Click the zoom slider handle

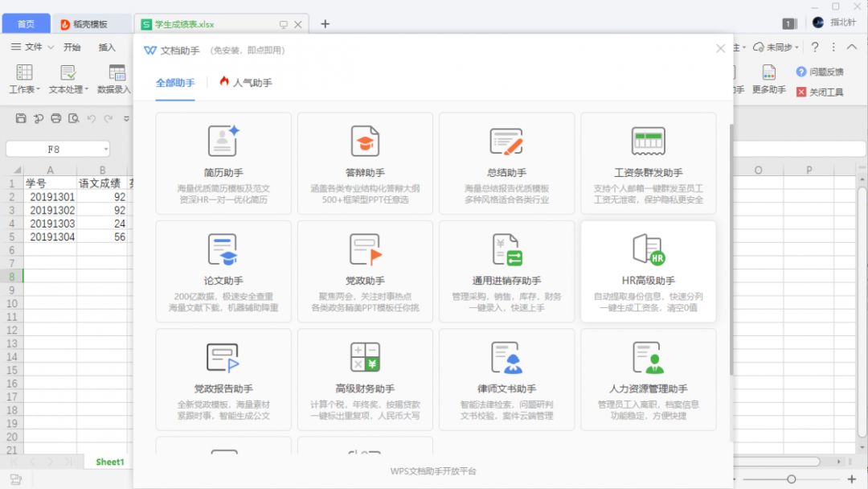[x=791, y=479]
